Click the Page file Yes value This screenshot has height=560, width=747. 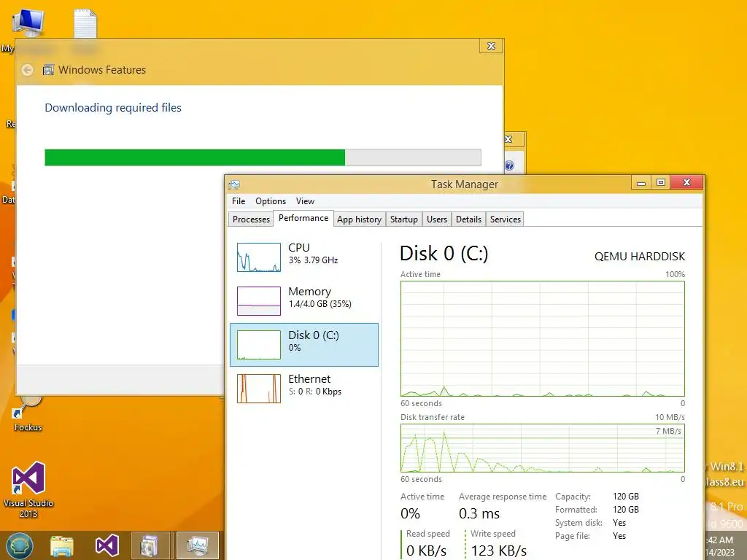click(x=619, y=536)
